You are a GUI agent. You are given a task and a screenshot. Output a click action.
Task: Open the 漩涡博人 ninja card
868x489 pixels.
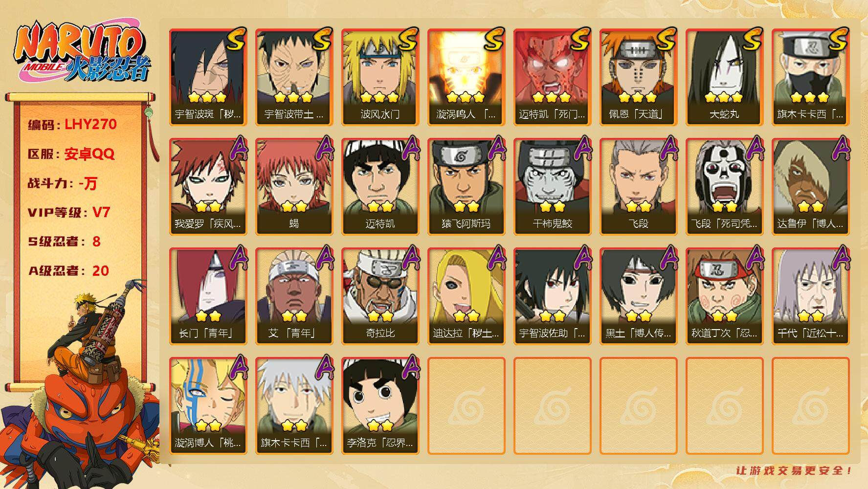(x=208, y=406)
